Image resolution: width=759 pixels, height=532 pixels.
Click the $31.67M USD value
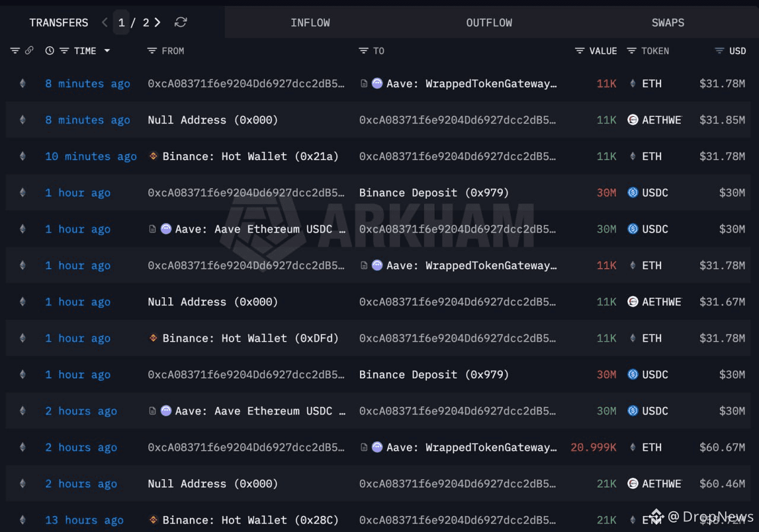point(722,302)
